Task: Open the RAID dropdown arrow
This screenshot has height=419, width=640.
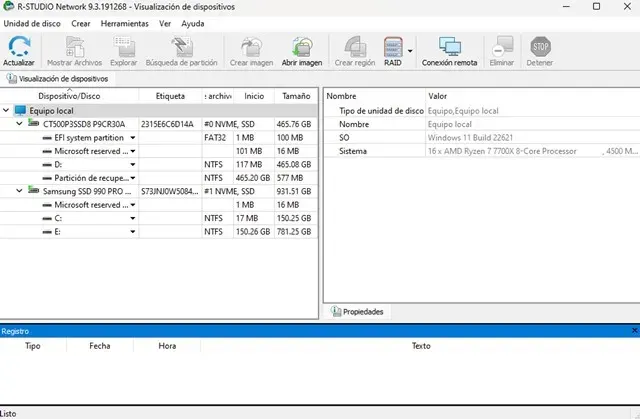Action: pyautogui.click(x=410, y=51)
